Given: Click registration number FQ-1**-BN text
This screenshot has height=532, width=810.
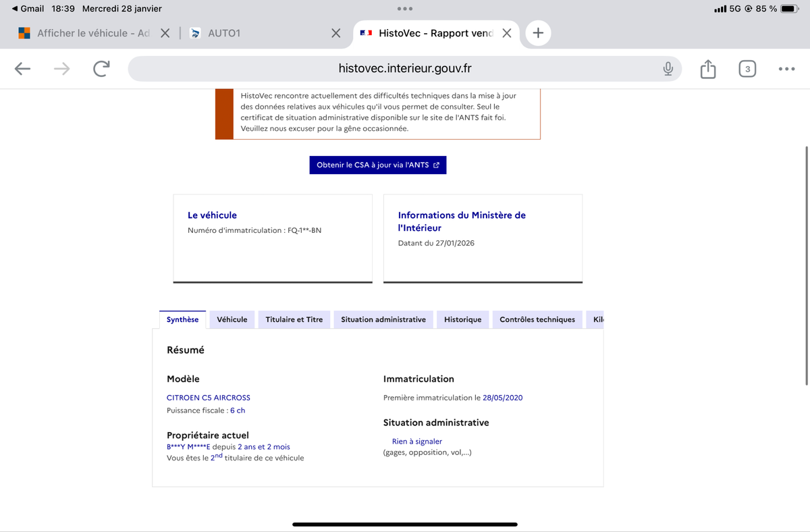Looking at the screenshot, I should pos(304,230).
